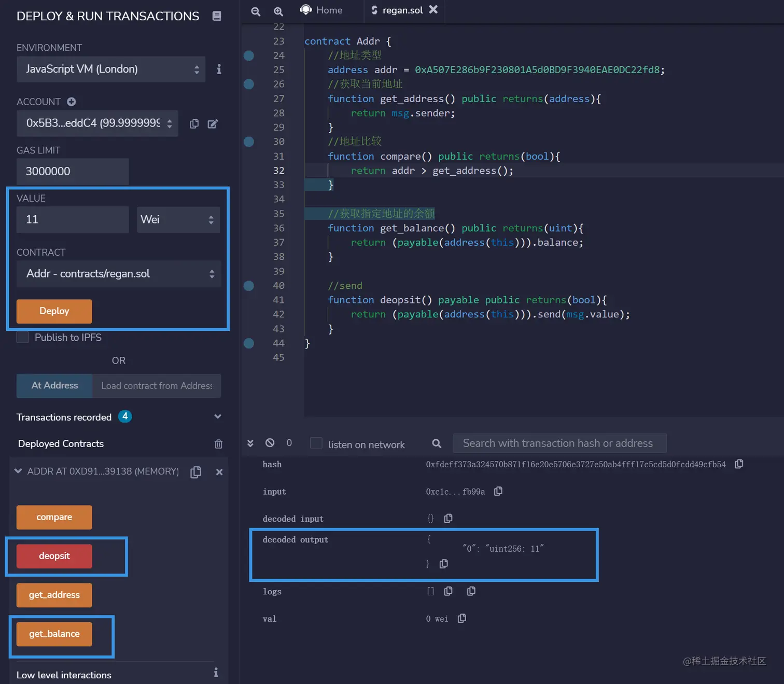Click the Deployed Contracts heading

pos(61,444)
